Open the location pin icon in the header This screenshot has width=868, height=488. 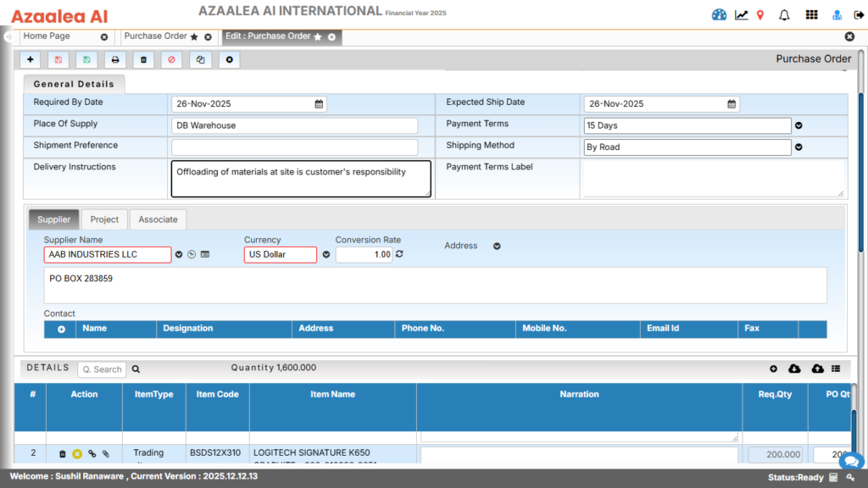click(760, 14)
